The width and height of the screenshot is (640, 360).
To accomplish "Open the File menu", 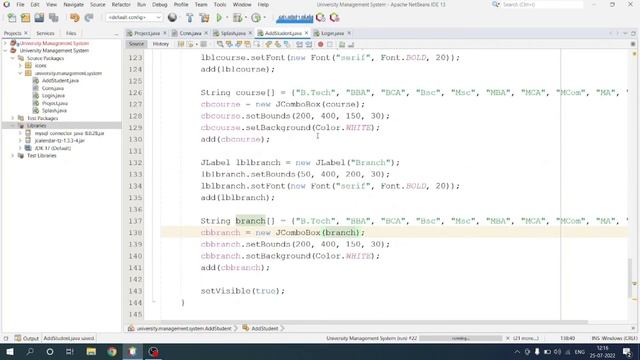I will pyautogui.click(x=20, y=4).
